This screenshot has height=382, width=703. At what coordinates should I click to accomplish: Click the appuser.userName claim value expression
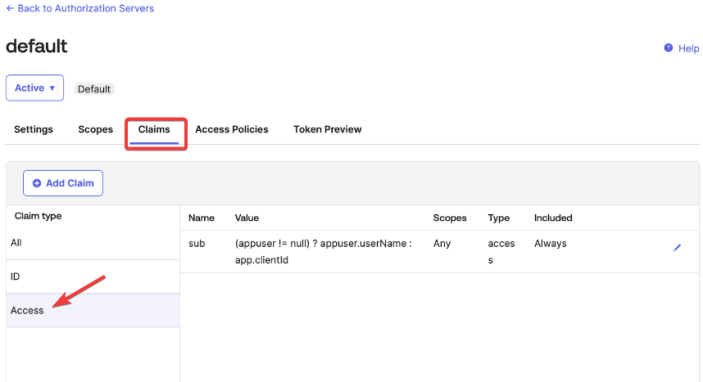[323, 252]
